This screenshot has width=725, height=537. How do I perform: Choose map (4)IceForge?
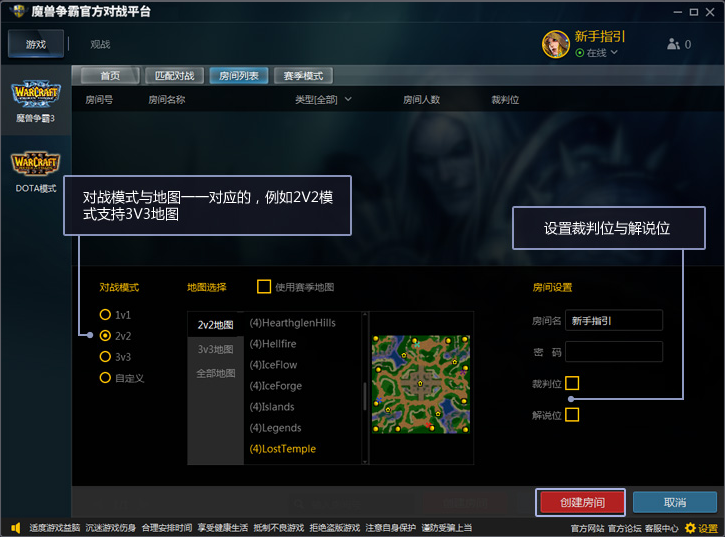click(x=276, y=386)
